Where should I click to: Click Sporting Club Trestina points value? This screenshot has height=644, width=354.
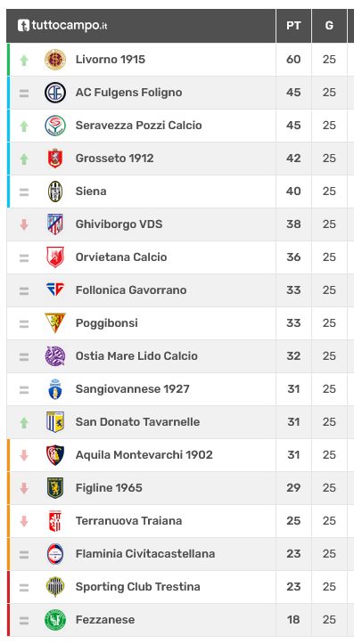[293, 586]
